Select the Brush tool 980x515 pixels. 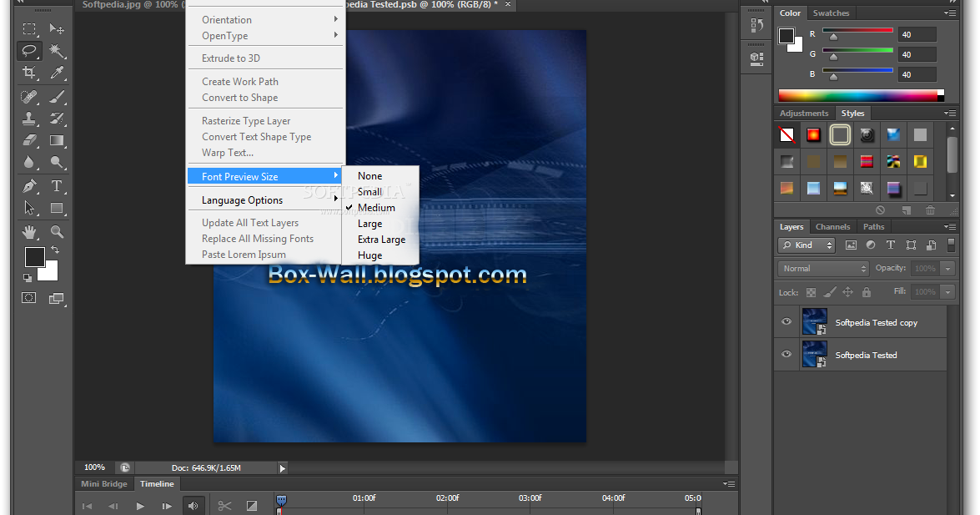click(57, 96)
